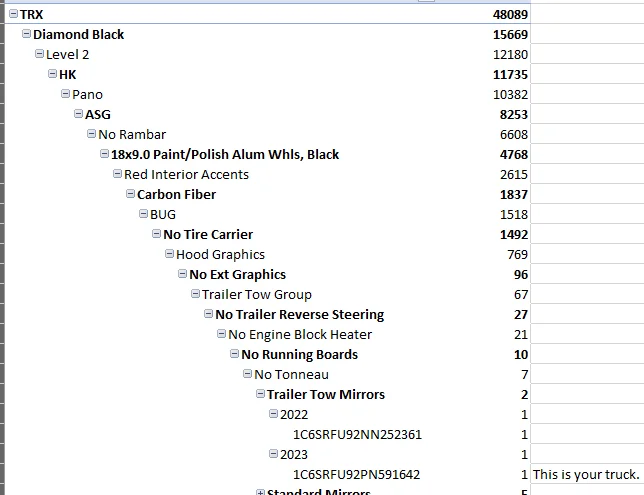The width and height of the screenshot is (644, 495).
Task: Collapse the TRX group
Action: click(14, 14)
